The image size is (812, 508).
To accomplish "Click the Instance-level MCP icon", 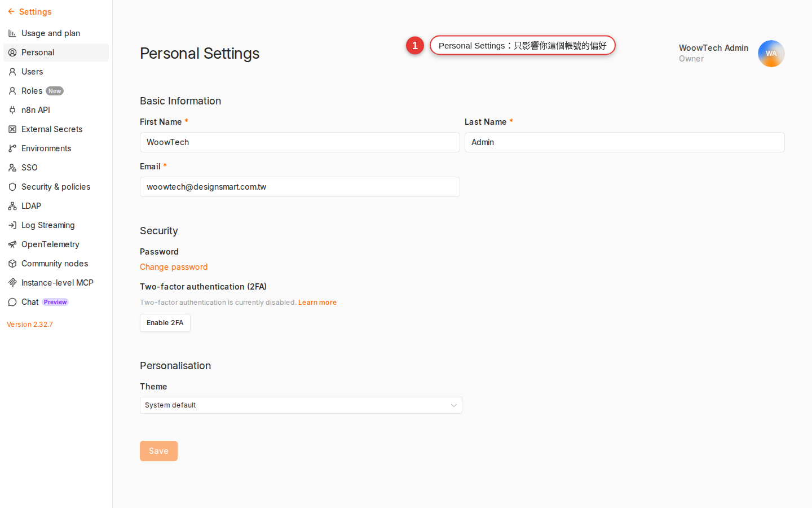I will coord(12,283).
